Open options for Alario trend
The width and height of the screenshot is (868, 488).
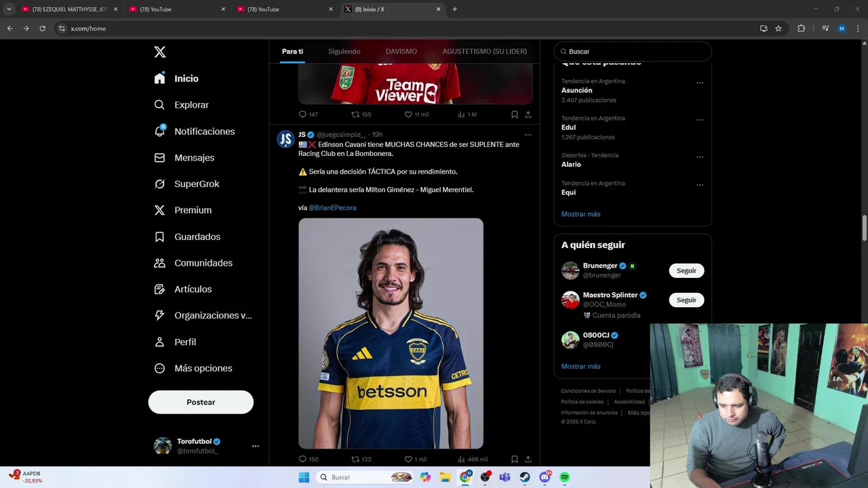(x=700, y=157)
